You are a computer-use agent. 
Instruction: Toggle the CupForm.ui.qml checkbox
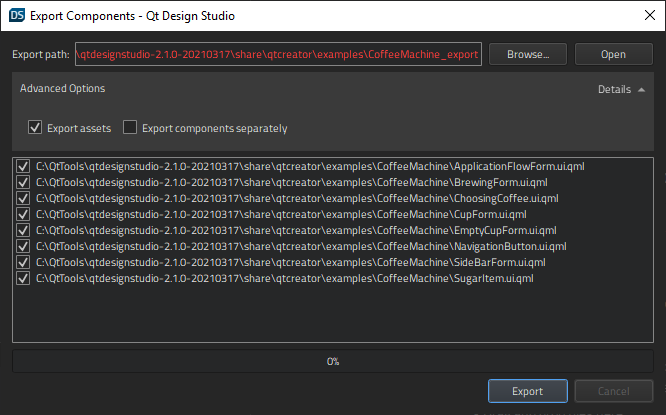coord(24,215)
